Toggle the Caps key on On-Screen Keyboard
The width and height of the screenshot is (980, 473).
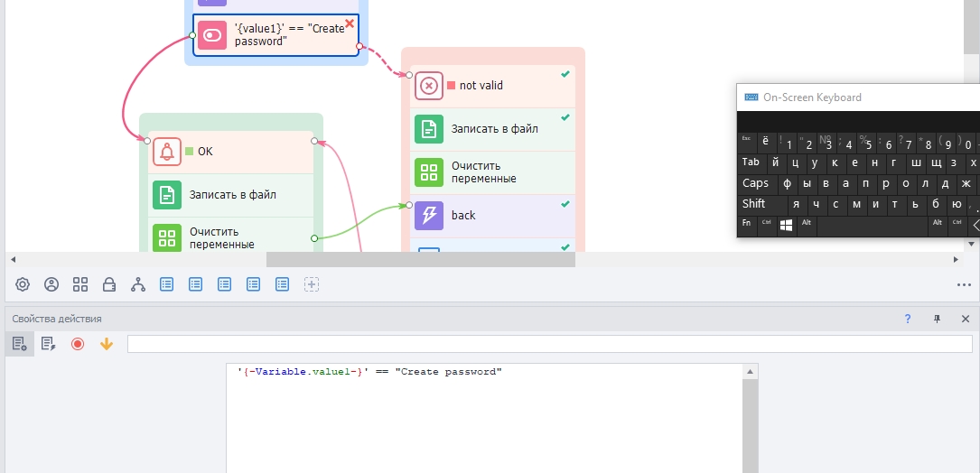coord(756,184)
